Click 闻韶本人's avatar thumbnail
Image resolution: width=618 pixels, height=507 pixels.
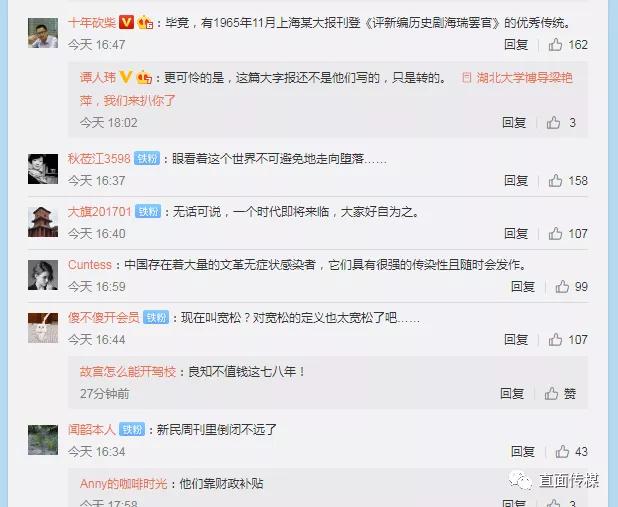(43, 440)
